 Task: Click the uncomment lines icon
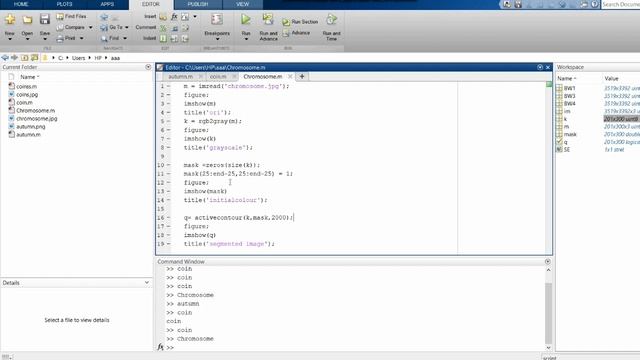tap(175, 28)
